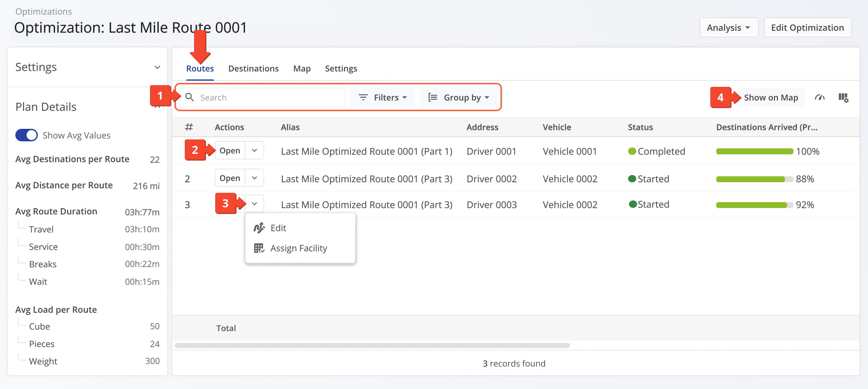868x389 pixels.
Task: Click the Breaks duration row
Action: point(88,264)
